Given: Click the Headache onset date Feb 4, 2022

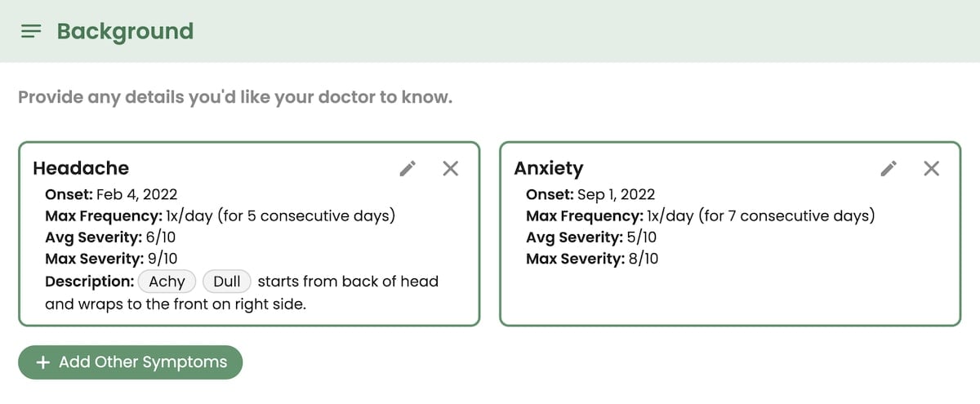Looking at the screenshot, I should 136,194.
